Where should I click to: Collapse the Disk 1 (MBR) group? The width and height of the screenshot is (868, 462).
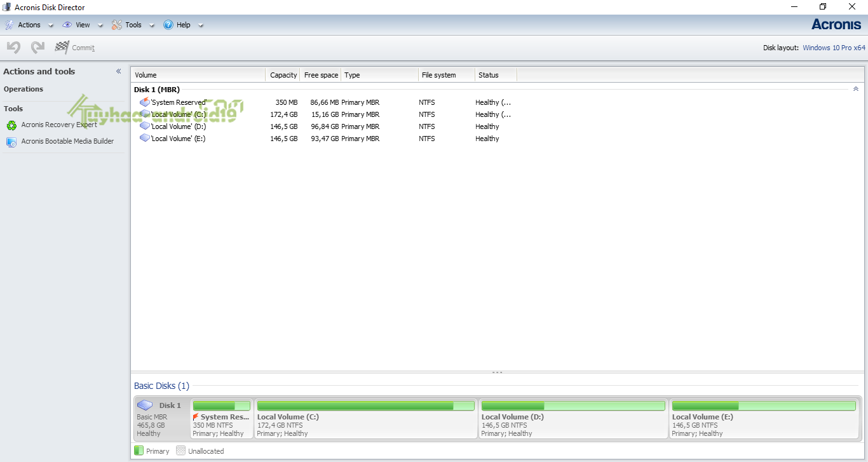tap(856, 89)
